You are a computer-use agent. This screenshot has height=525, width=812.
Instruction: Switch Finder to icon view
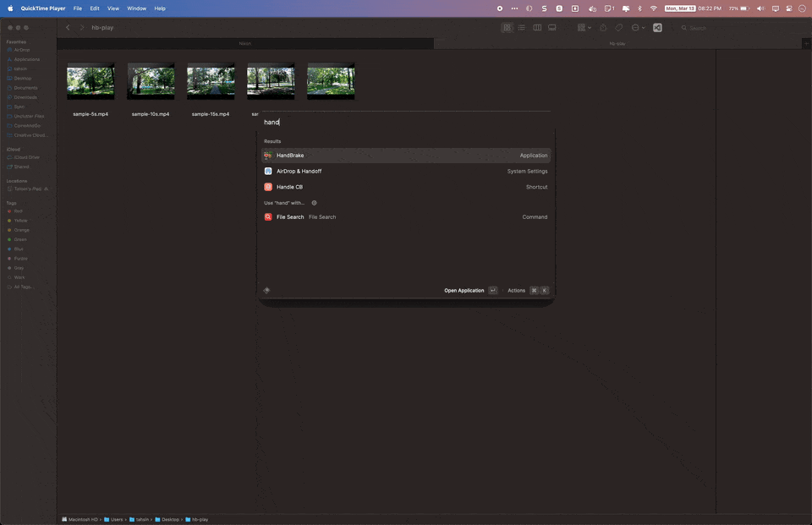tap(507, 27)
